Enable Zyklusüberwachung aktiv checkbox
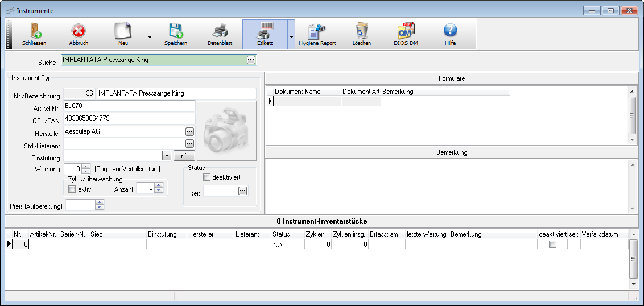 72,189
